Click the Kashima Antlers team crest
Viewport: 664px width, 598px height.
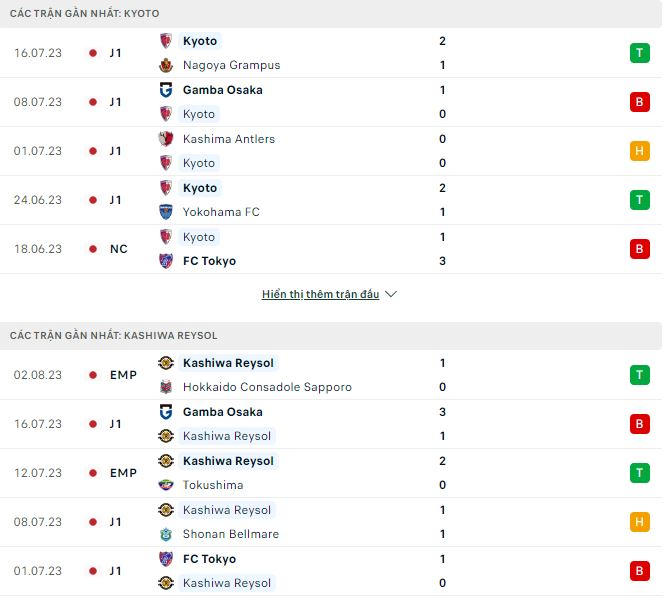pos(166,139)
